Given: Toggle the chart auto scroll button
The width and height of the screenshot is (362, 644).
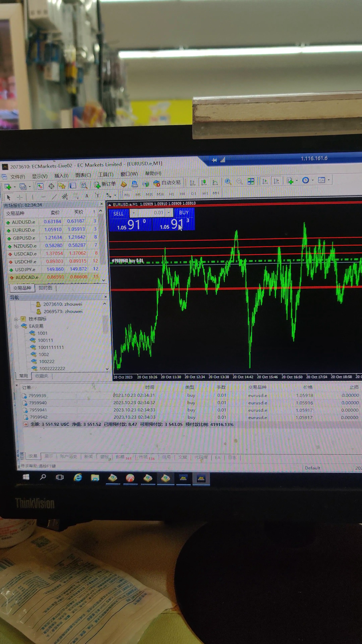Looking at the screenshot, I should 265,181.
